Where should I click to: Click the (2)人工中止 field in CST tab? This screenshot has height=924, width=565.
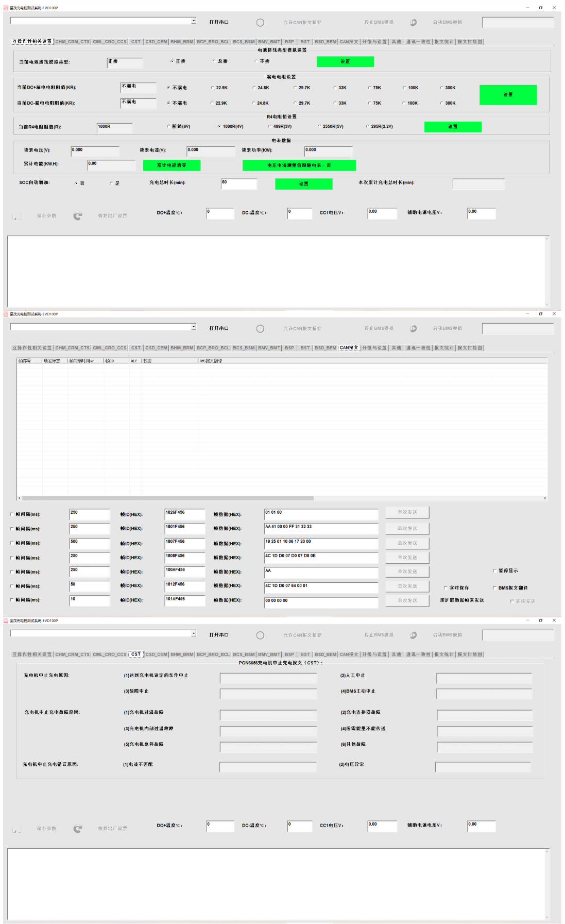click(484, 678)
